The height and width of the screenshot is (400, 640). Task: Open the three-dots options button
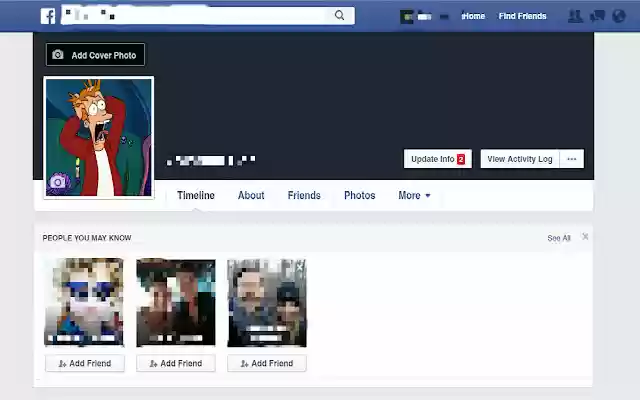572,159
